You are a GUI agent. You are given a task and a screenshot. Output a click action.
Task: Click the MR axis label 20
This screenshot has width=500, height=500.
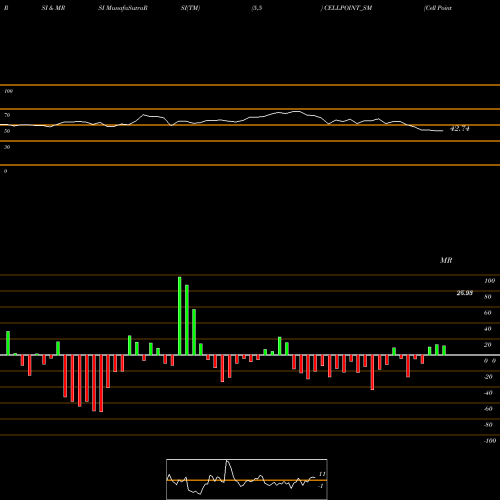pyautogui.click(x=488, y=345)
